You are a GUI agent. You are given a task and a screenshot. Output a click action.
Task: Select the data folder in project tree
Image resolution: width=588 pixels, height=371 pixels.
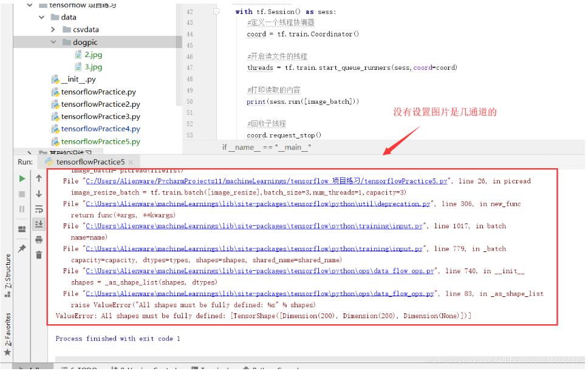[69, 17]
